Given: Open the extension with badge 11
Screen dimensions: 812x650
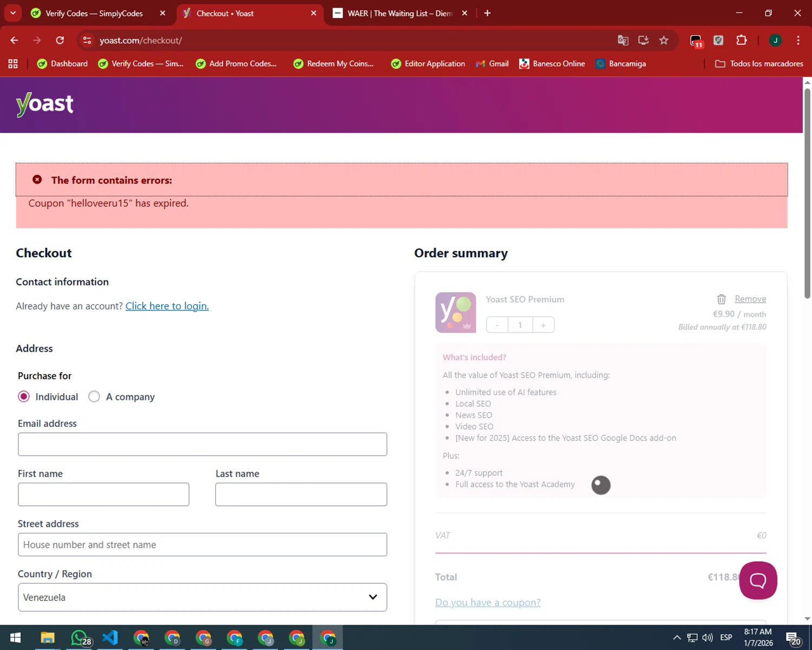Looking at the screenshot, I should point(696,41).
